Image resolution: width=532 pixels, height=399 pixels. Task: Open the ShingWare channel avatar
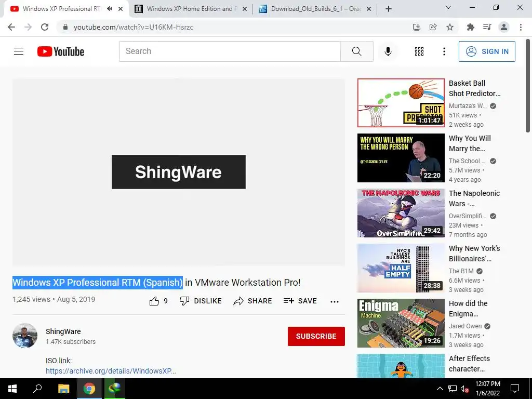coord(25,336)
